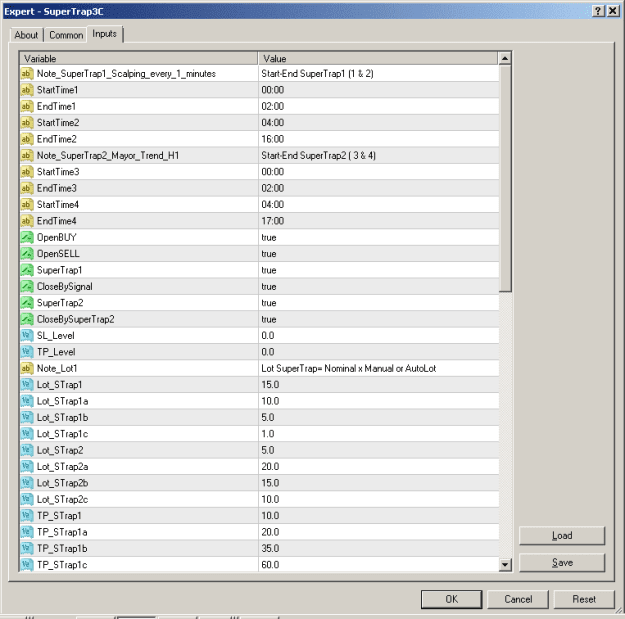Select the Lot_STrap1c value 1.0
Viewport: 625px width, 619px height.
click(268, 434)
